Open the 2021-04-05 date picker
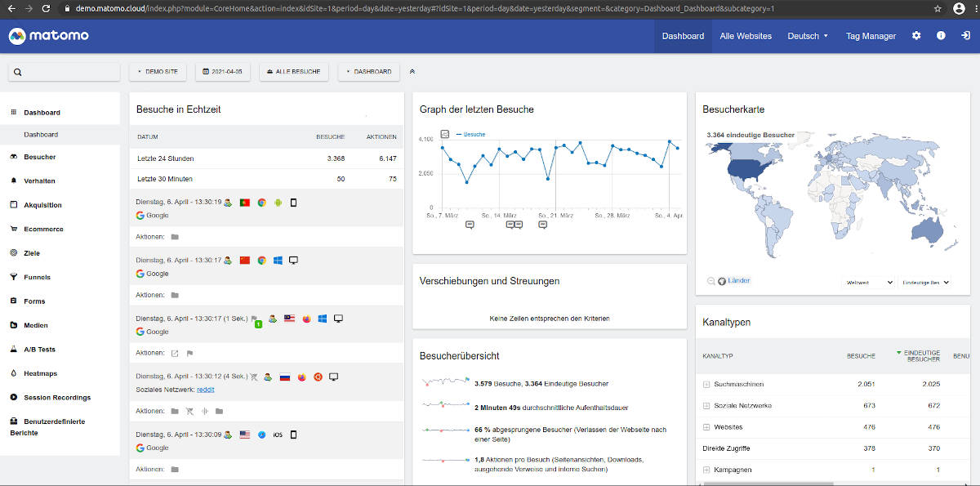 225,72
